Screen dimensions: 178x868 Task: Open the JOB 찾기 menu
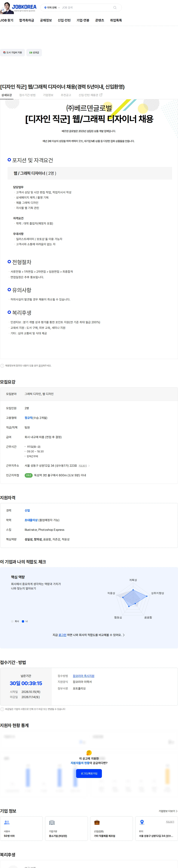[x=7, y=20]
